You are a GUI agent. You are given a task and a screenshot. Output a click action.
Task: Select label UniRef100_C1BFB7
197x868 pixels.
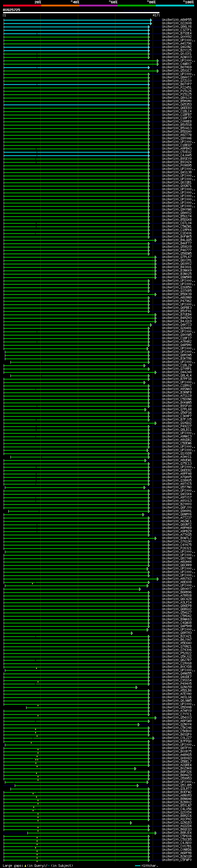coord(177,115)
